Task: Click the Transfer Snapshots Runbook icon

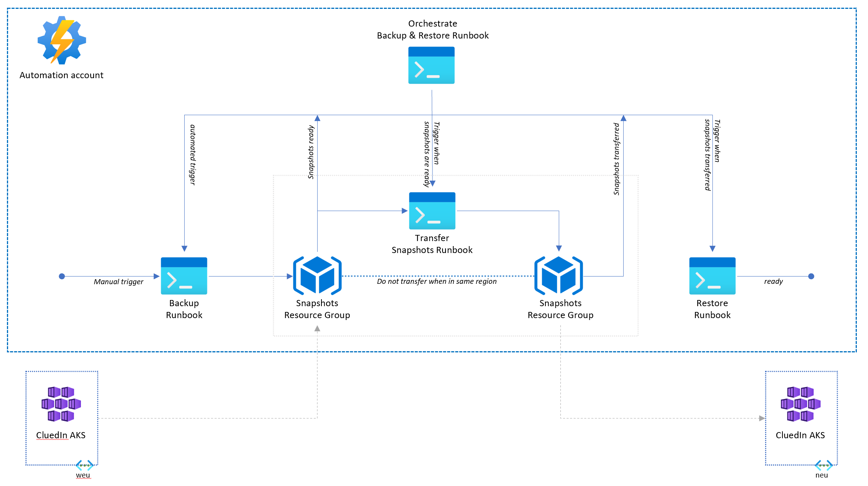Action: point(432,211)
